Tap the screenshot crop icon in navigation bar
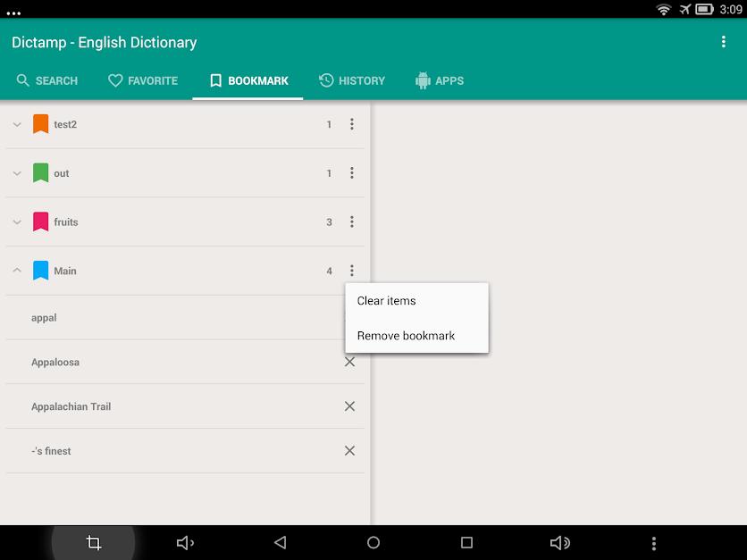This screenshot has height=560, width=747. (x=93, y=542)
